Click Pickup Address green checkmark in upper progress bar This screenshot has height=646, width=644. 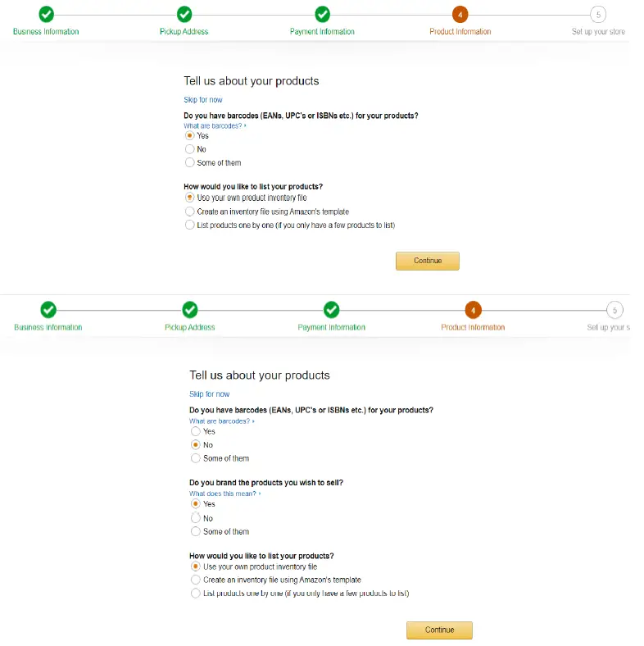(184, 14)
